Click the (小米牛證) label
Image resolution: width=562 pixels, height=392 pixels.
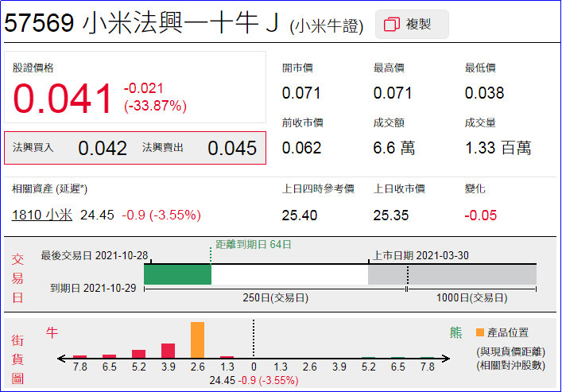pyautogui.click(x=326, y=26)
